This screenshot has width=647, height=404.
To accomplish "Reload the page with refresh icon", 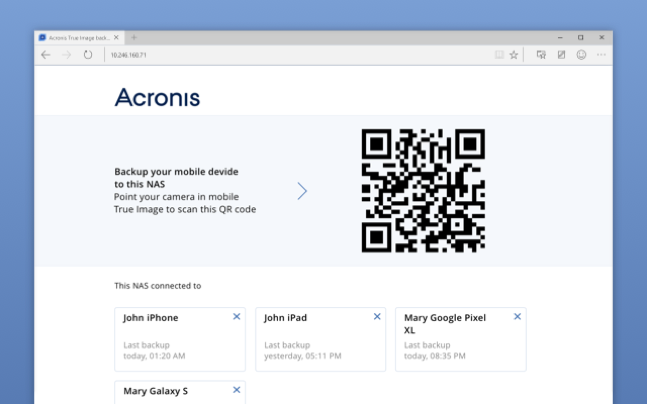I will point(88,54).
